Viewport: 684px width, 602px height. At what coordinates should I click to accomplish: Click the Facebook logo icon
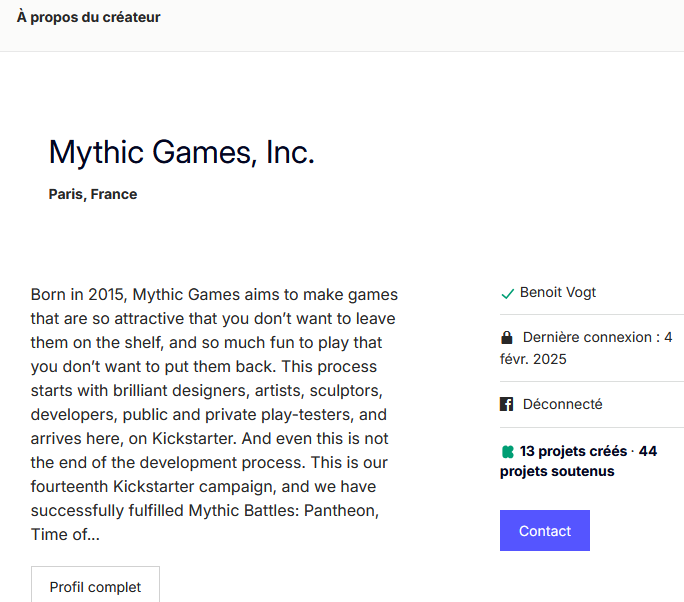[506, 404]
